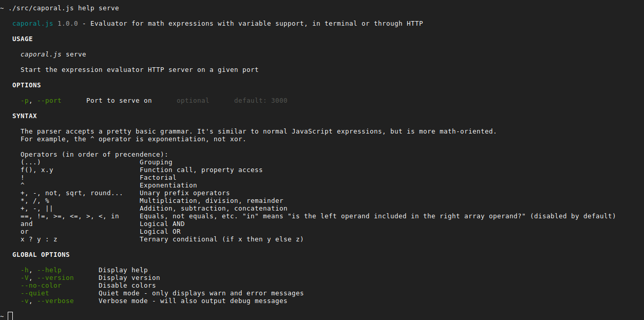The width and height of the screenshot is (644, 320).
Task: Click the "Function call, property access" description
Action: click(x=201, y=170)
